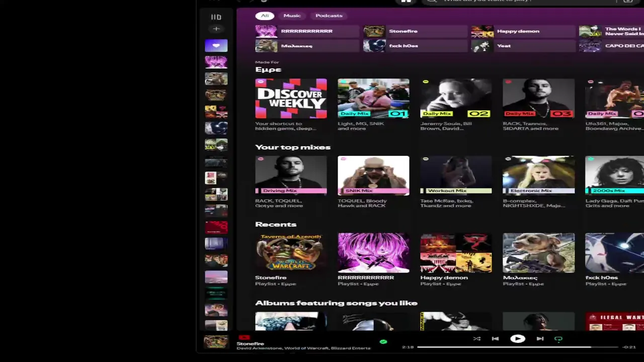Image resolution: width=644 pixels, height=362 pixels.
Task: Select the Podcasts filter chip
Action: coord(329,16)
